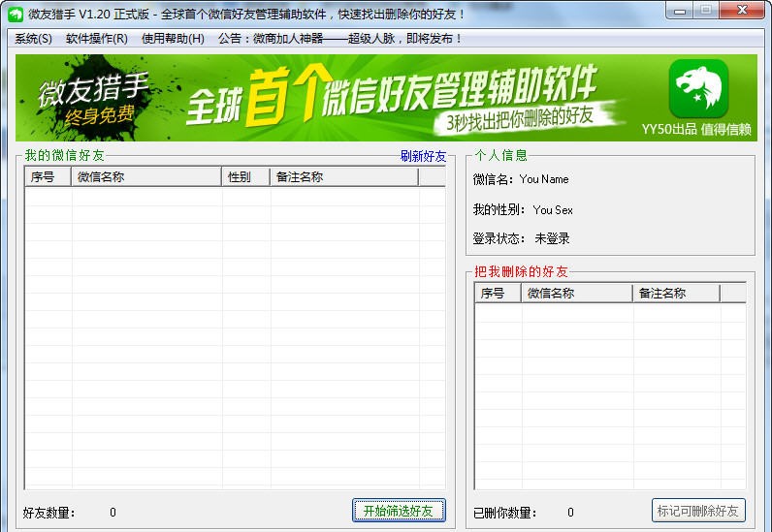This screenshot has width=772, height=532.
Task: Sort friends list by 序号 column
Action: point(48,176)
